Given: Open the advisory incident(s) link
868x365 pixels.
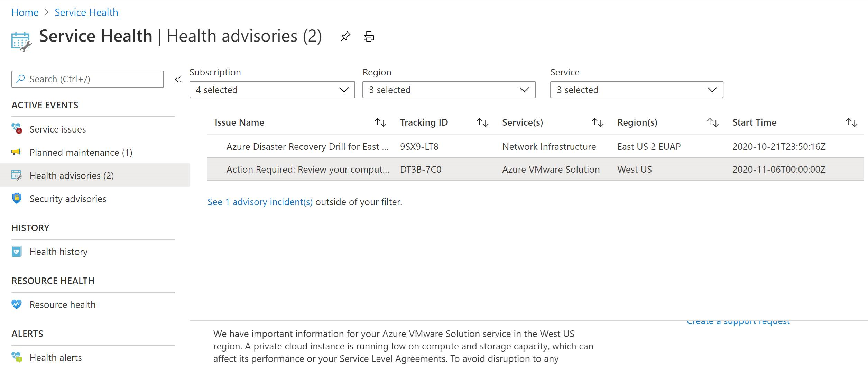Looking at the screenshot, I should (x=260, y=202).
